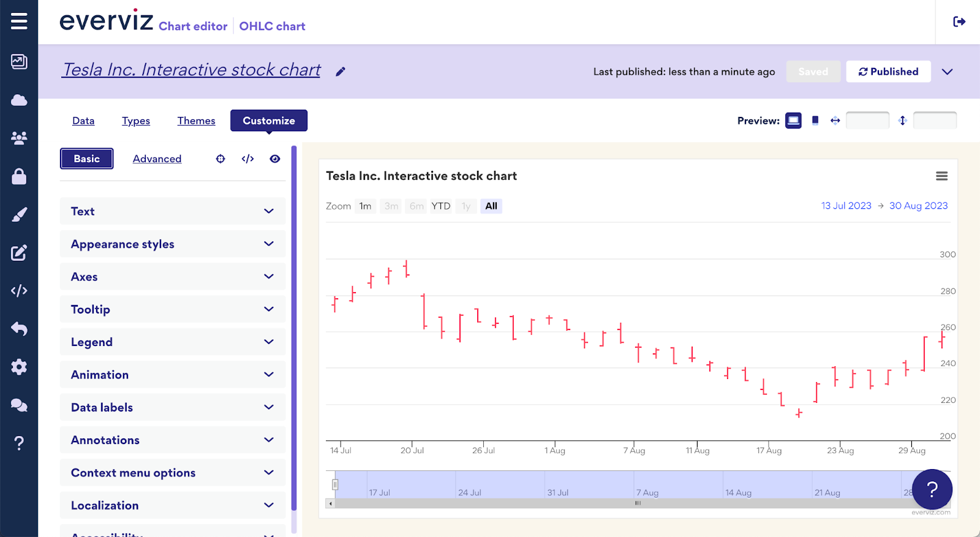Click the preview height arrows icon

(902, 121)
